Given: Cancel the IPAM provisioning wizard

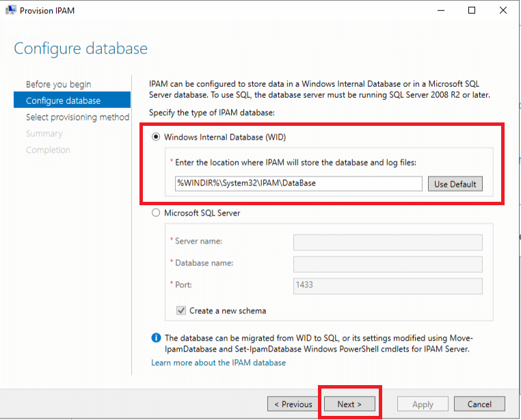Looking at the screenshot, I should (479, 404).
